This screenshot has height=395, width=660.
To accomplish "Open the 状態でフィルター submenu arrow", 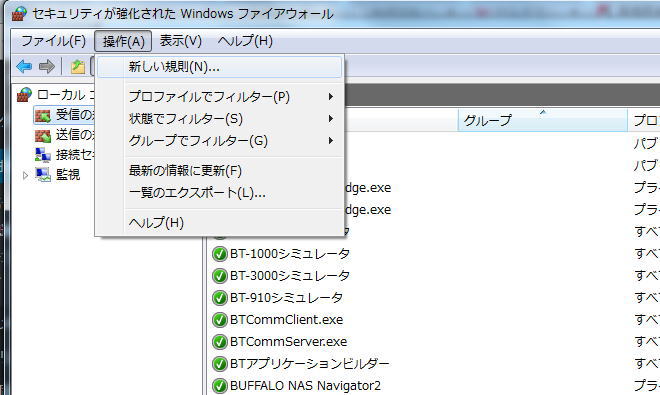I will pos(331,119).
